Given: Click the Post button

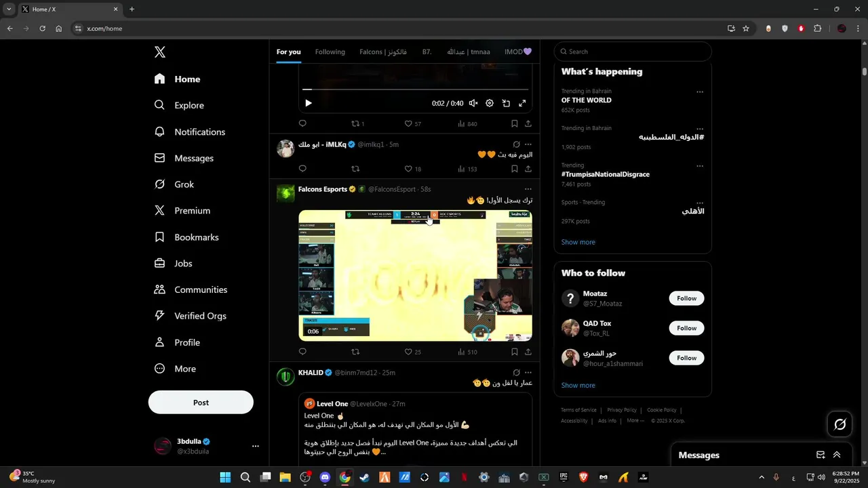Looking at the screenshot, I should [201, 403].
